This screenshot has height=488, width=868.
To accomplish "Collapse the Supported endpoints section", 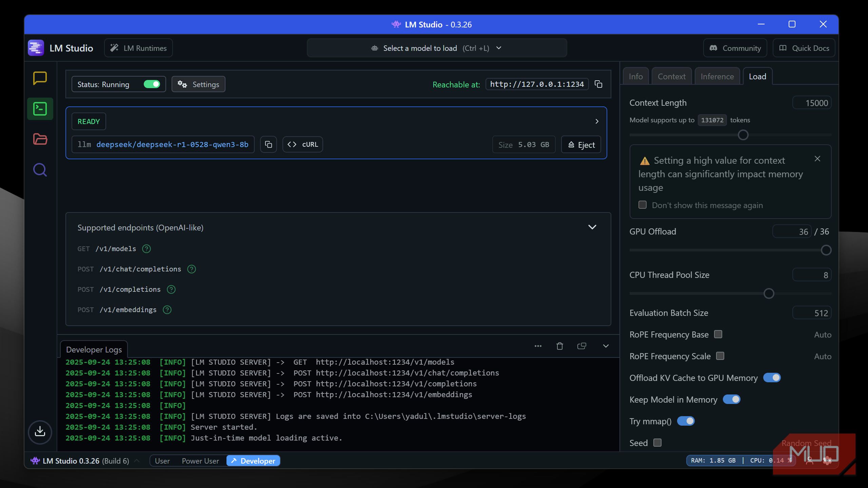I will tap(592, 227).
